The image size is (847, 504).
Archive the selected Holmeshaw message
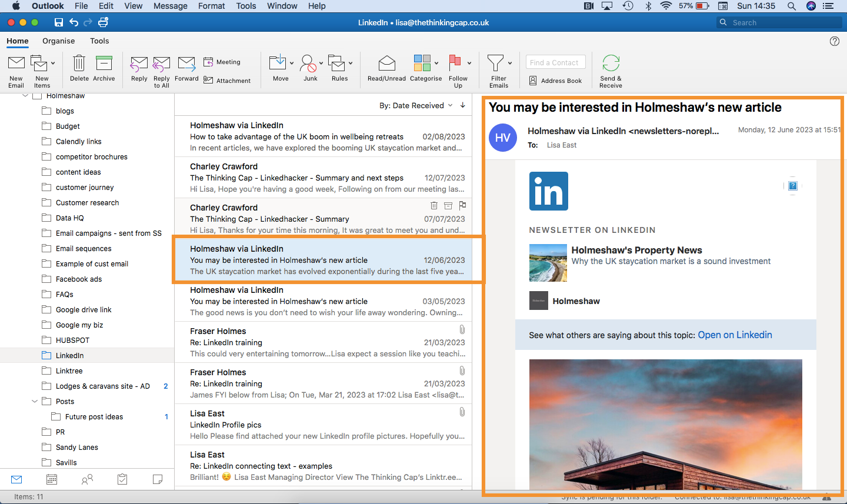tap(104, 69)
